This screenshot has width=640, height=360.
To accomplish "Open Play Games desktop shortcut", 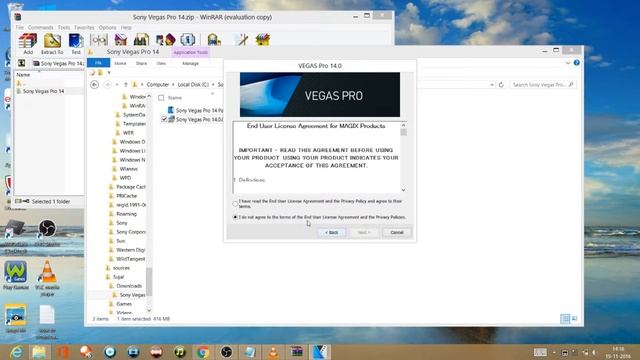I will pos(16,276).
